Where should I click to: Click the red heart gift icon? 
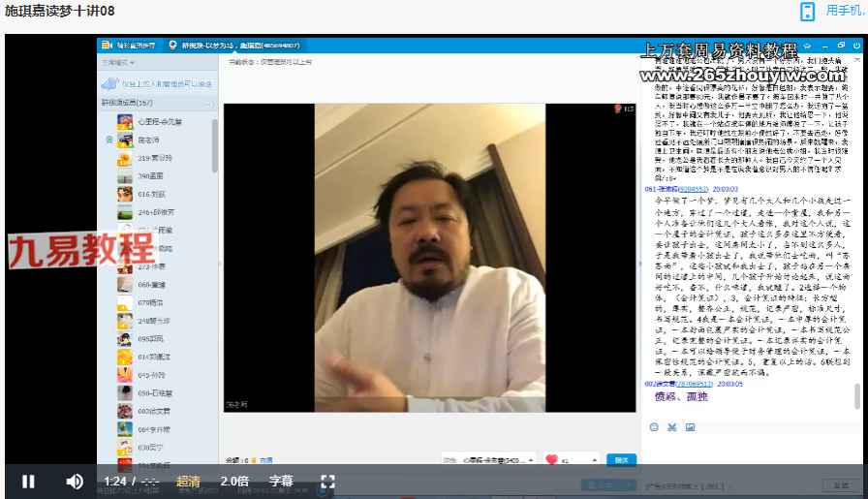click(x=551, y=459)
